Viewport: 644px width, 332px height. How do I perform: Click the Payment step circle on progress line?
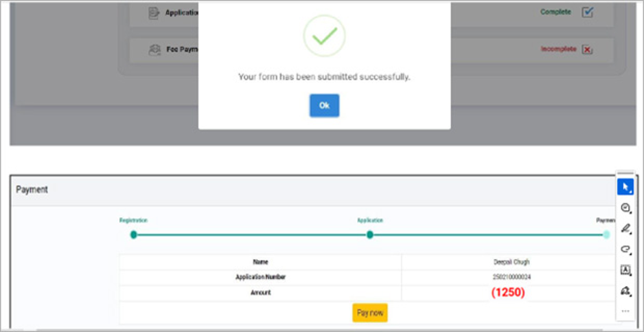pyautogui.click(x=606, y=234)
